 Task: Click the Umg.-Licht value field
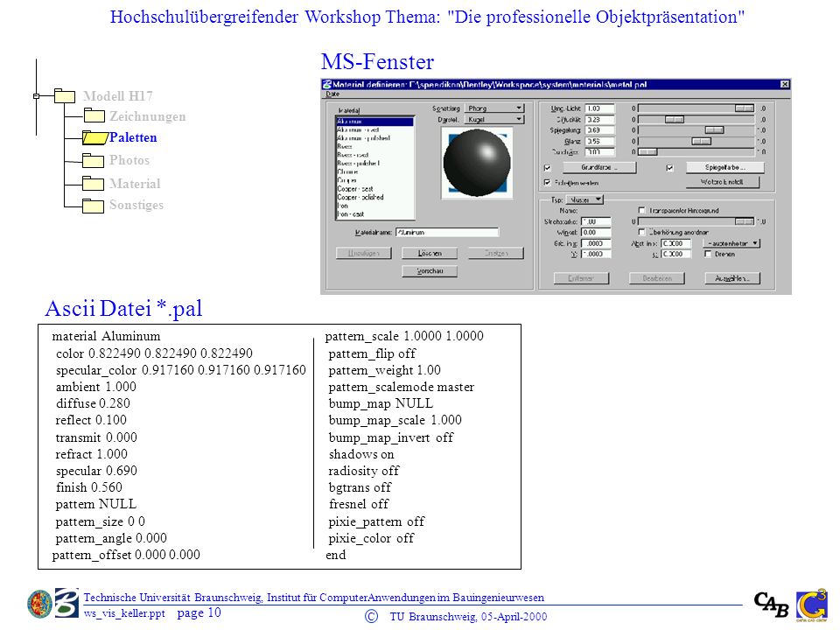click(x=599, y=108)
